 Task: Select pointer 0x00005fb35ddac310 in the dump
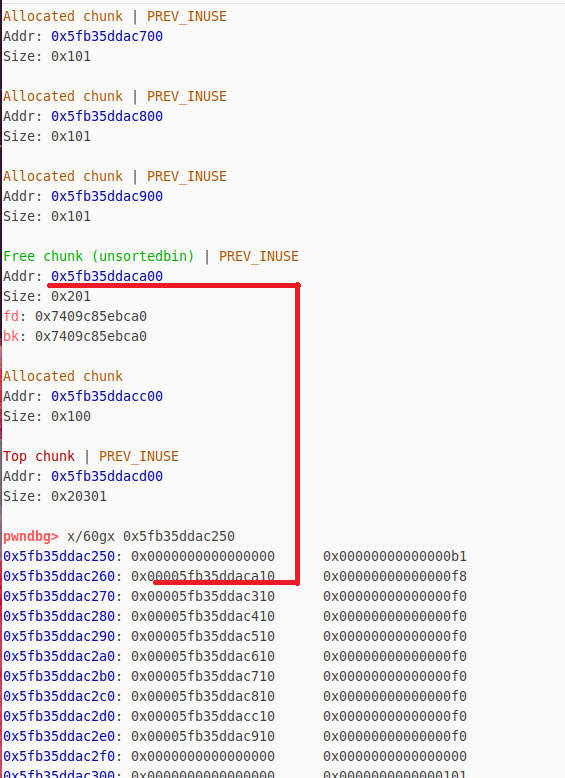pos(203,596)
